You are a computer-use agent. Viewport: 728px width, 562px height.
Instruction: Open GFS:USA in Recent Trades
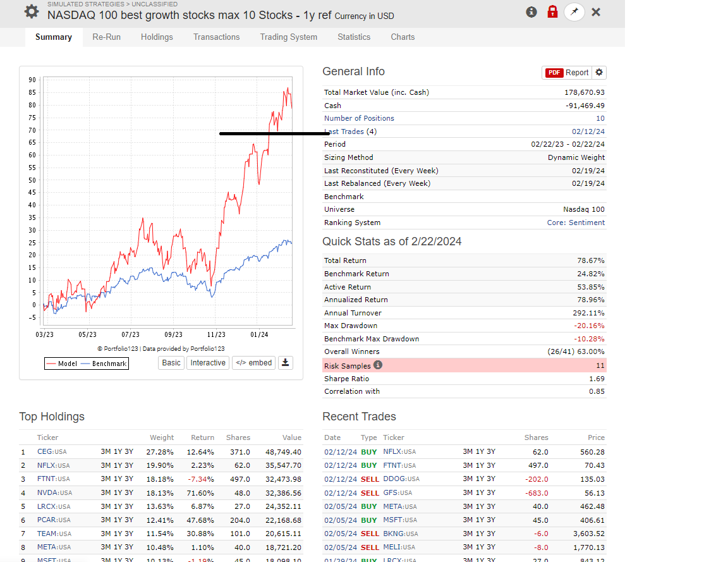click(397, 493)
